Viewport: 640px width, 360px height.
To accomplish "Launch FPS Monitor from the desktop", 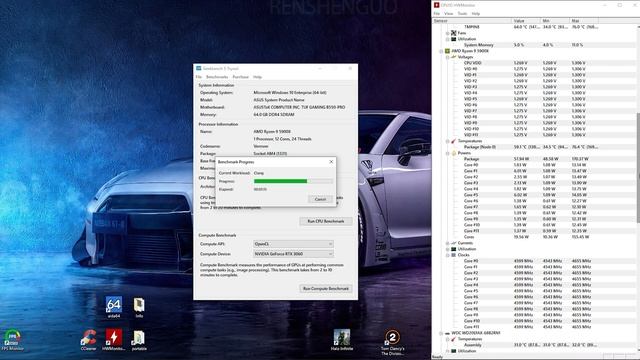I will pyautogui.click(x=13, y=340).
